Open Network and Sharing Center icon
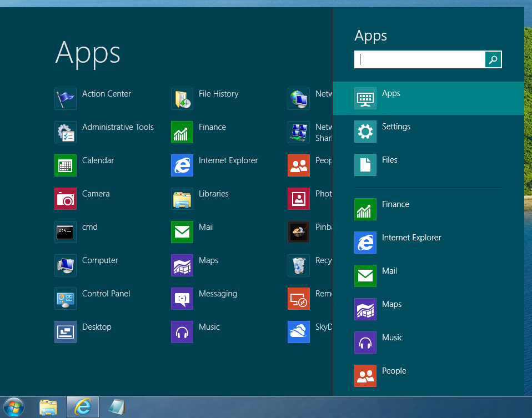This screenshot has height=418, width=532. (x=299, y=132)
